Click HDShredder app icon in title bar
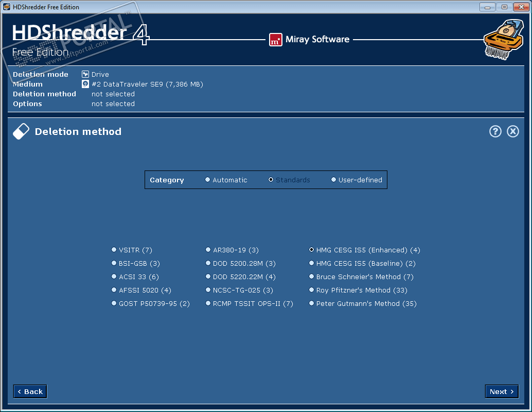This screenshot has width=532, height=412. point(7,7)
